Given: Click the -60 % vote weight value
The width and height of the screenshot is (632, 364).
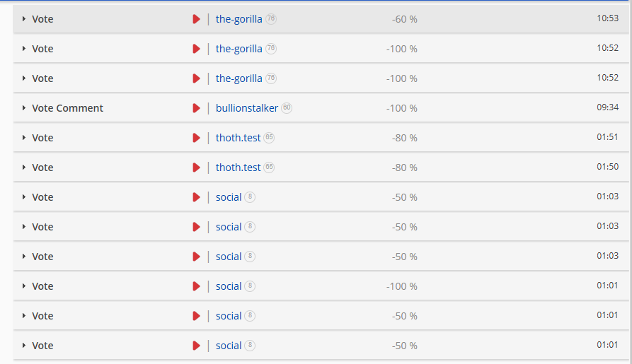Looking at the screenshot, I should [404, 19].
